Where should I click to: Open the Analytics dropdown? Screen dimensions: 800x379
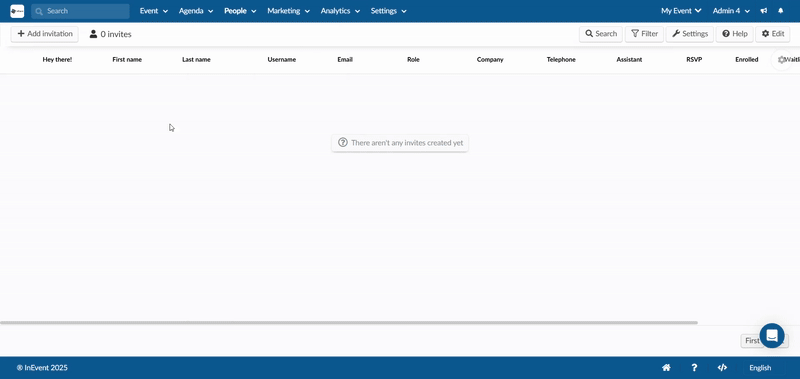(340, 11)
